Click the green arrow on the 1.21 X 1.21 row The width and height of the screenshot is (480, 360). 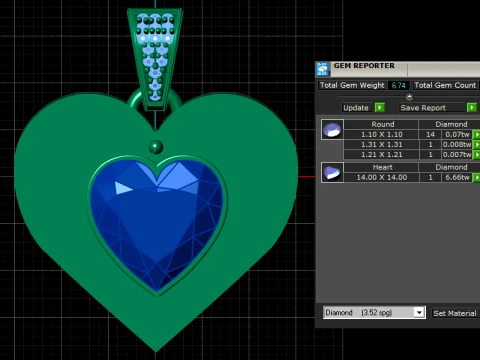click(477, 155)
